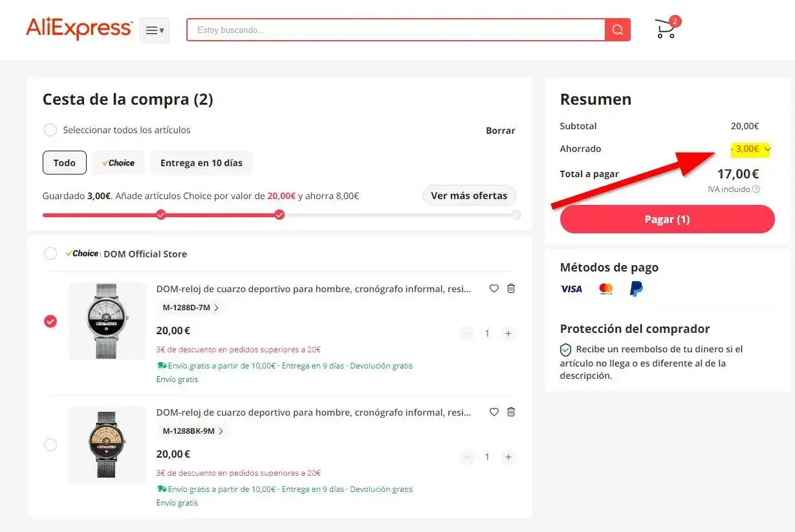Screen dimensions: 795x532
Task: Open the categories hamburger menu
Action: (155, 30)
